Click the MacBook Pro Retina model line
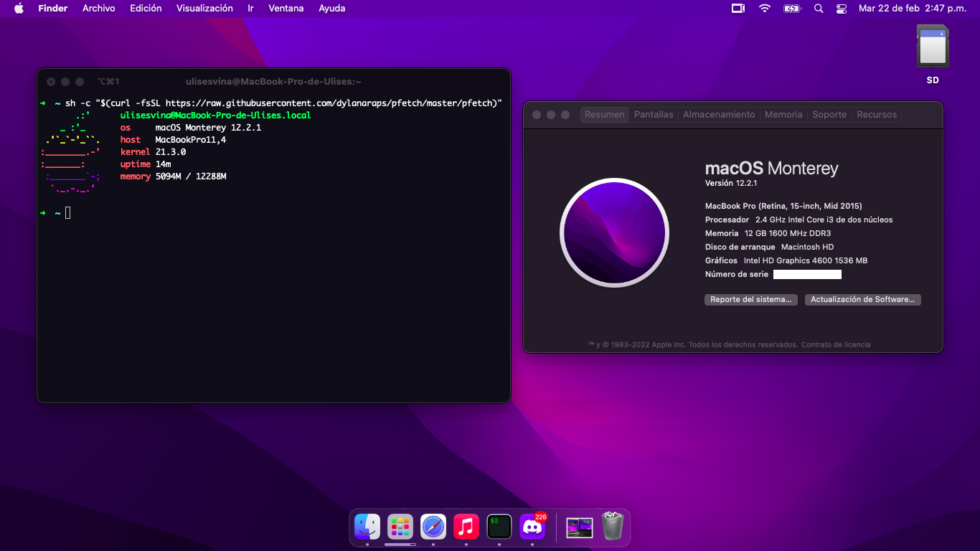This screenshot has height=551, width=980. pyautogui.click(x=783, y=206)
